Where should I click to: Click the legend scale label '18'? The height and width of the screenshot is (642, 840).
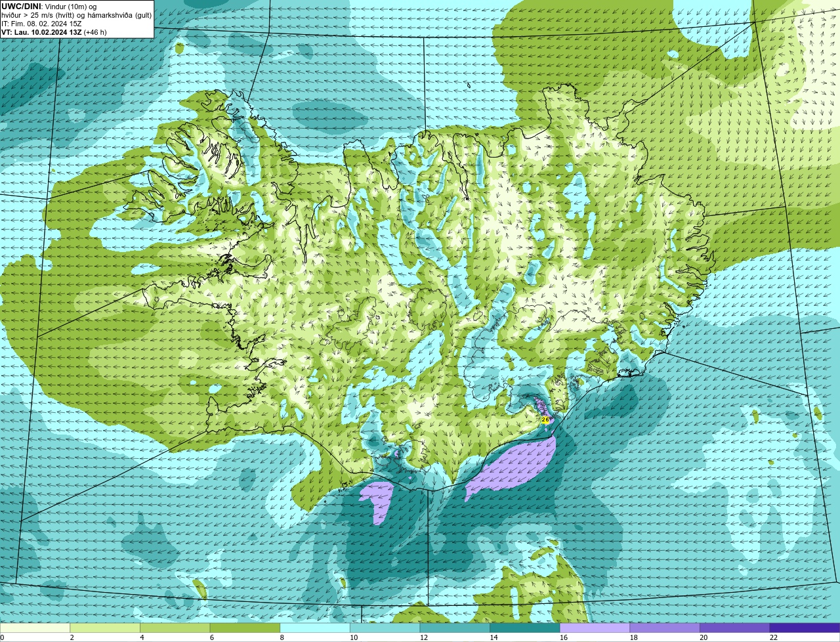[634, 637]
